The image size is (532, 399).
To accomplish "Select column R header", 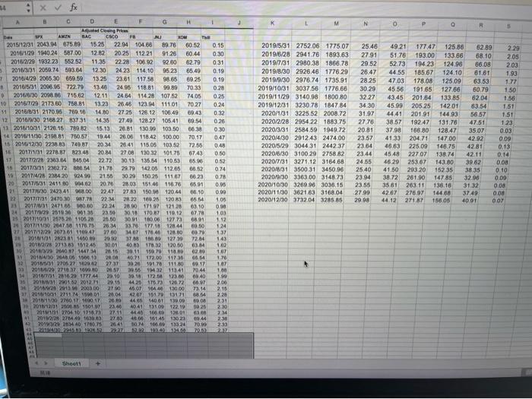I will 481,25.
